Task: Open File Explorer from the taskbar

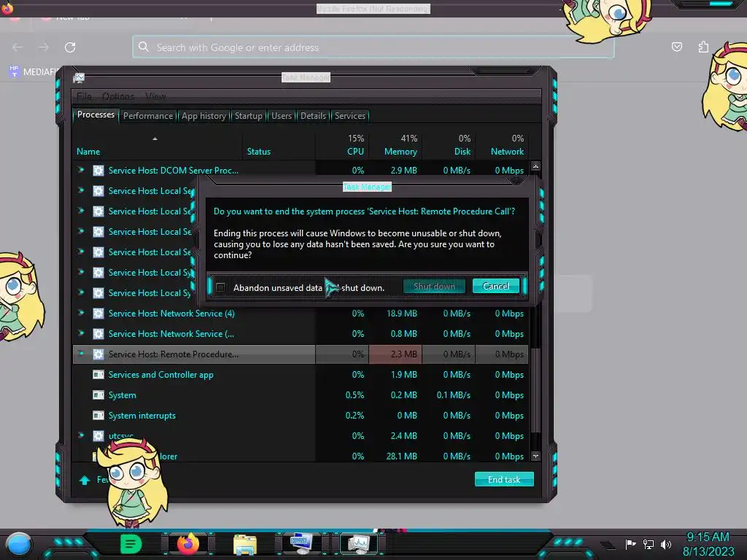Action: coord(245,544)
